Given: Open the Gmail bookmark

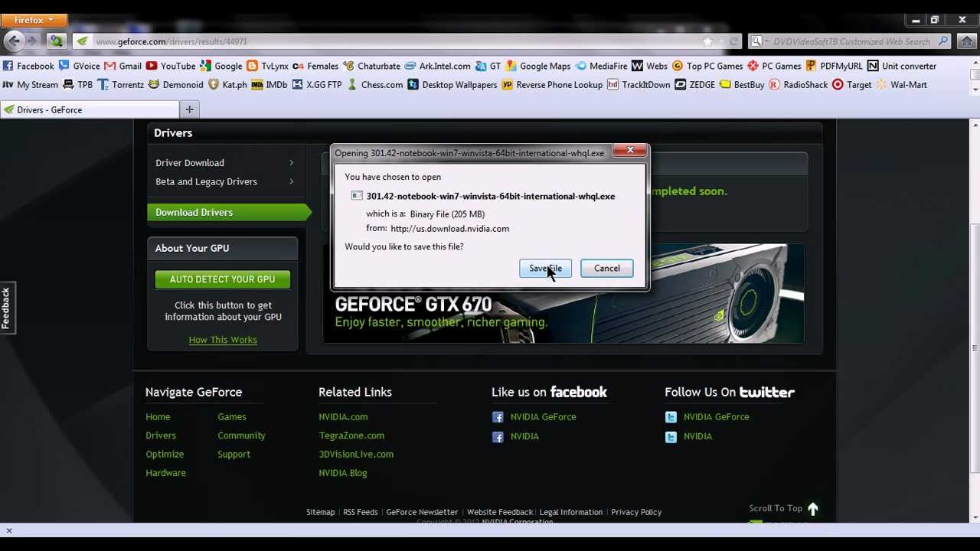Looking at the screenshot, I should 123,66.
